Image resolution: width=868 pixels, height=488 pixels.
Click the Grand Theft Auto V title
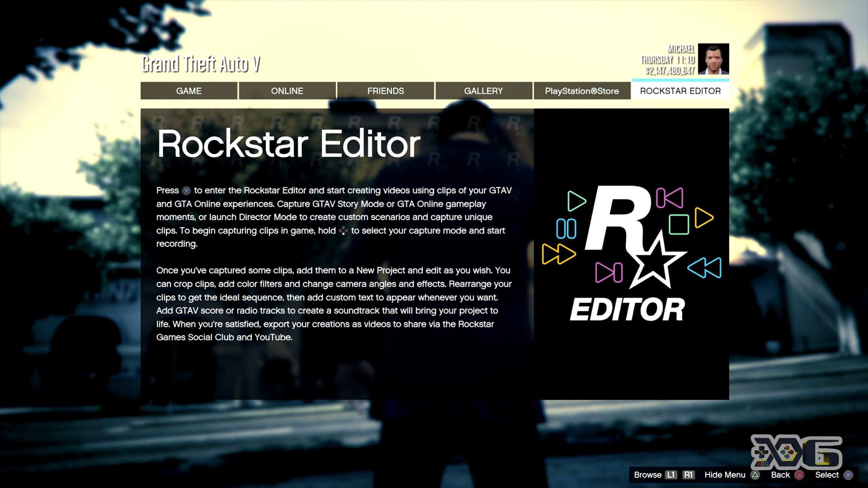(201, 64)
